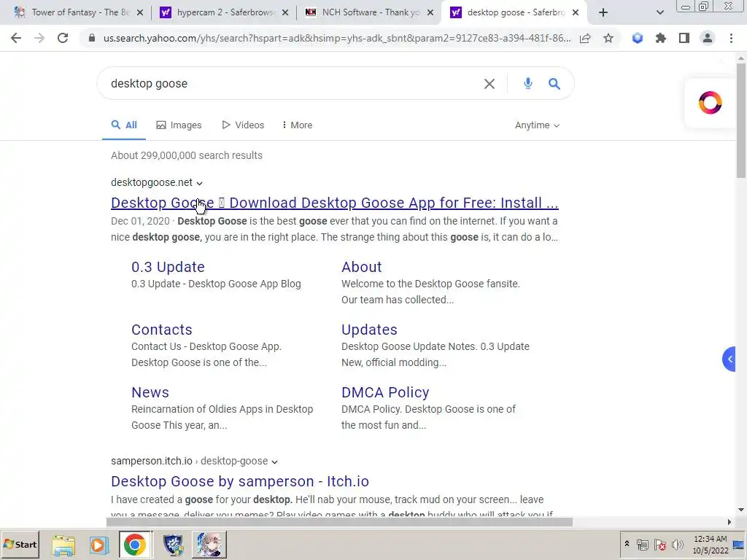Open the volume speaker tray icon
Viewport: 747px width, 560px height.
click(678, 545)
